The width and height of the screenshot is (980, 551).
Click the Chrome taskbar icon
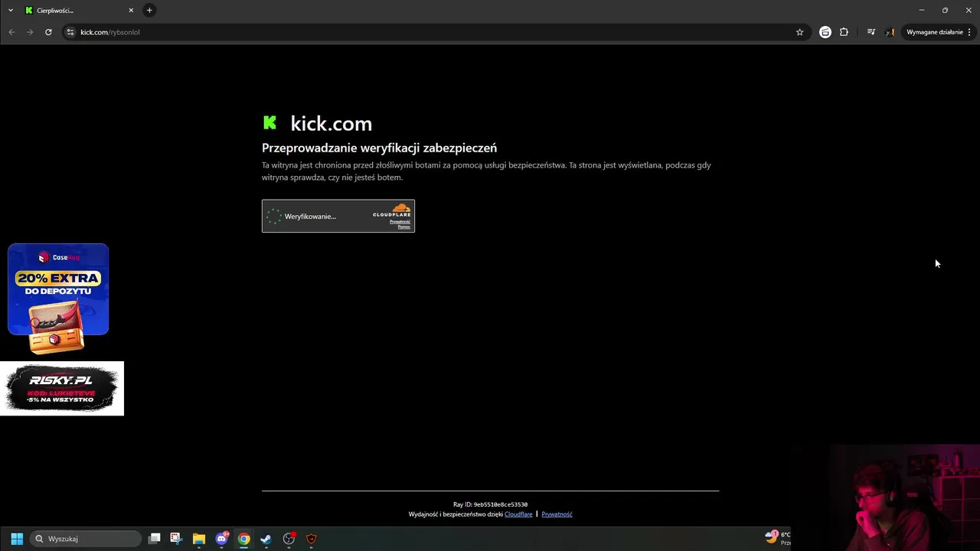pyautogui.click(x=243, y=539)
